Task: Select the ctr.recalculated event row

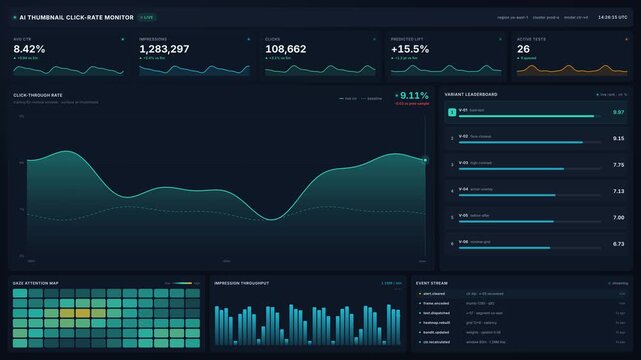Action: (522, 342)
